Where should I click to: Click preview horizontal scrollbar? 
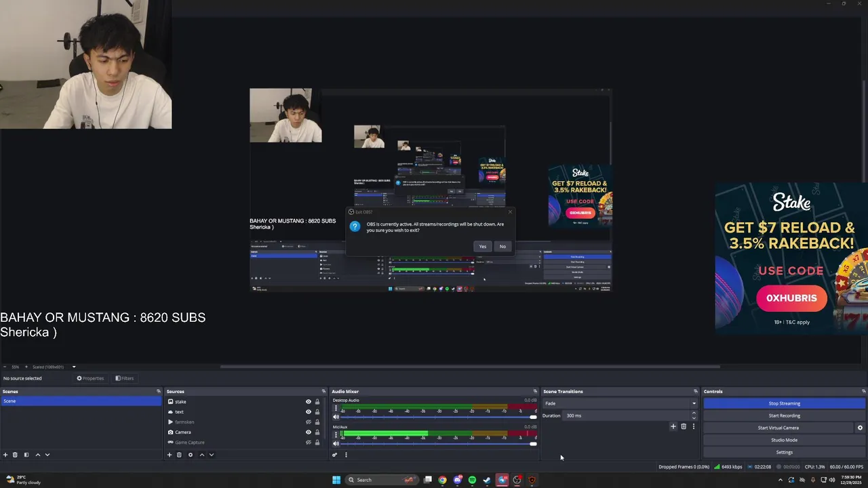pyautogui.click(x=471, y=367)
